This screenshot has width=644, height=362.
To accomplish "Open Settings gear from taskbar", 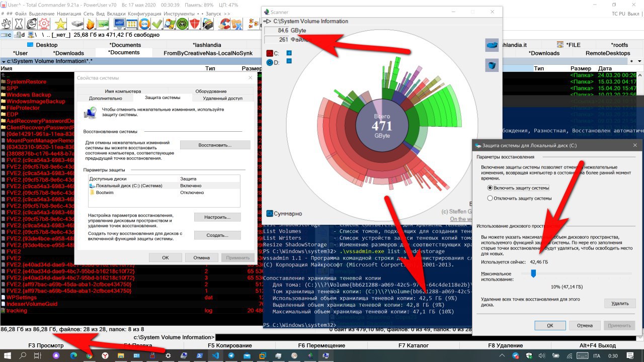I will pyautogui.click(x=168, y=355).
